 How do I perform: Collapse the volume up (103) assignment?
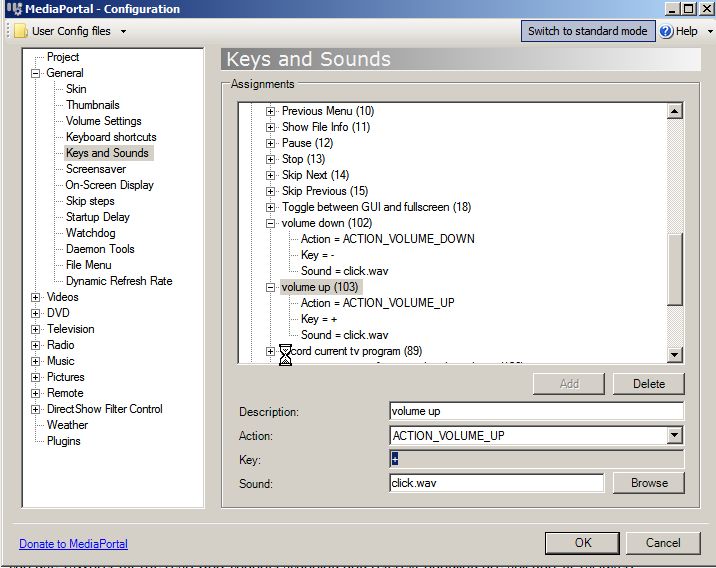point(270,287)
